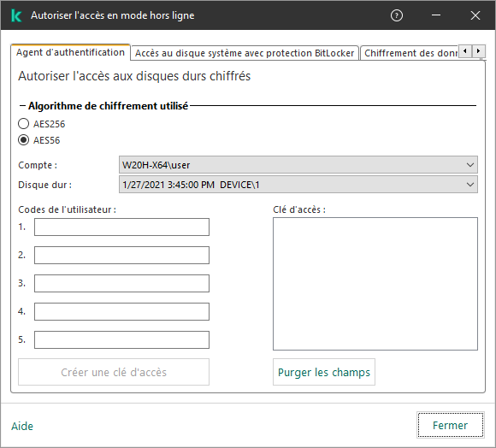Switch to BitLocker system disk access tab
This screenshot has width=496, height=448.
coord(245,53)
